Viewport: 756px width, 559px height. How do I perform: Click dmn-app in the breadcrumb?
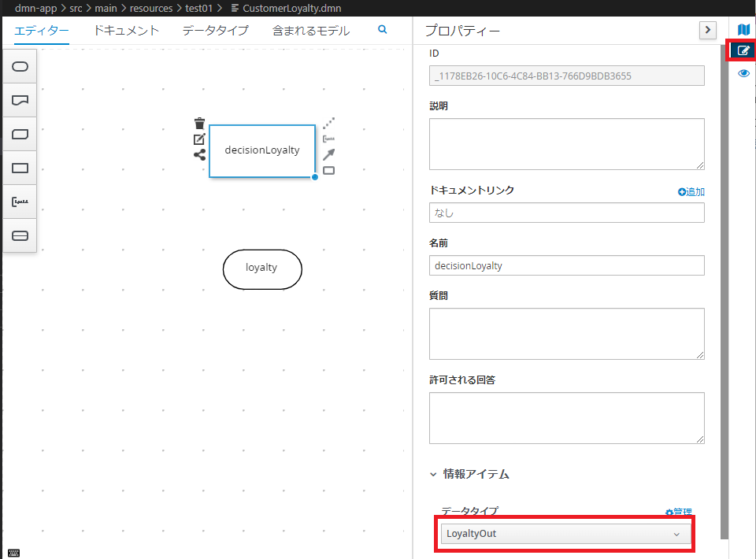[35, 8]
